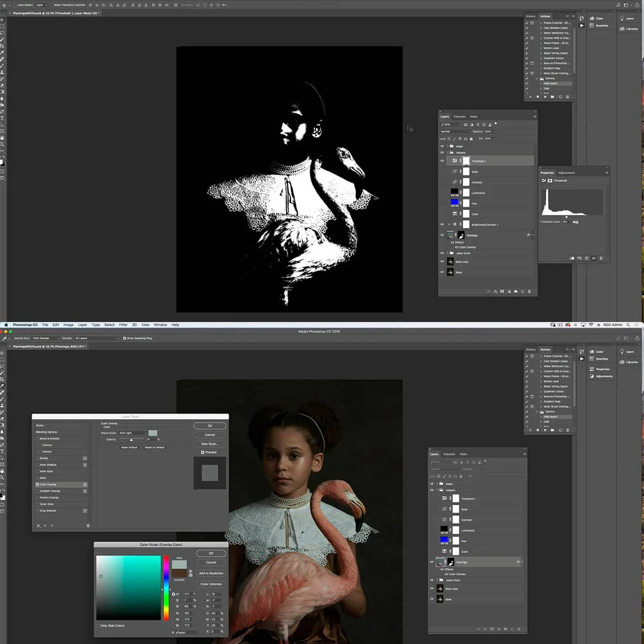644x644 pixels.
Task: Hide the Flamingo layer visibility eye
Action: [442, 235]
